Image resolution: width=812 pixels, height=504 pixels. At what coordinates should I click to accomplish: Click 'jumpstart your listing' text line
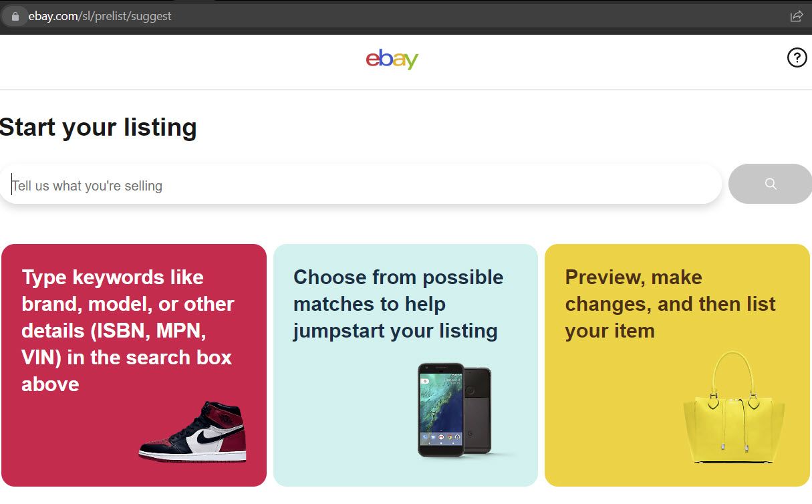pos(395,330)
